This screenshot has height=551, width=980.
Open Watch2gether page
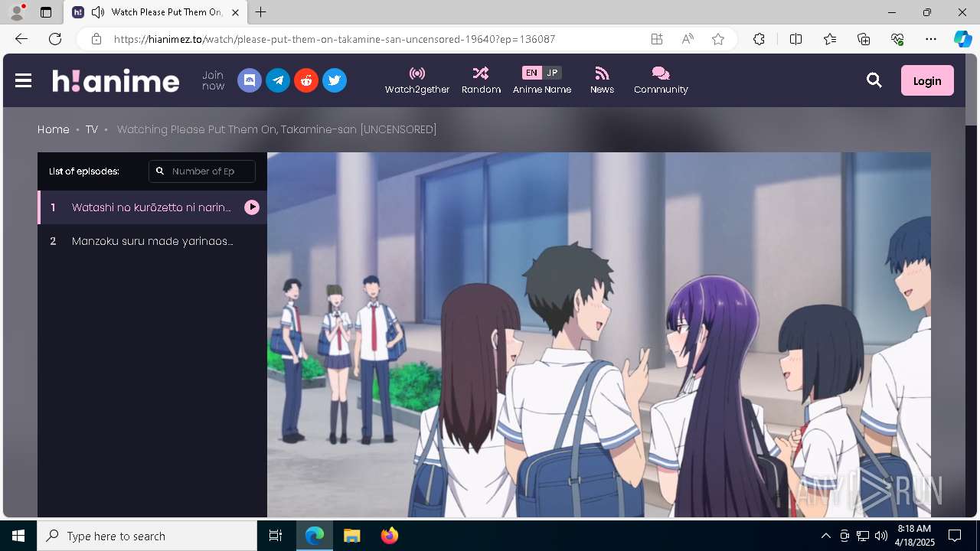(417, 80)
